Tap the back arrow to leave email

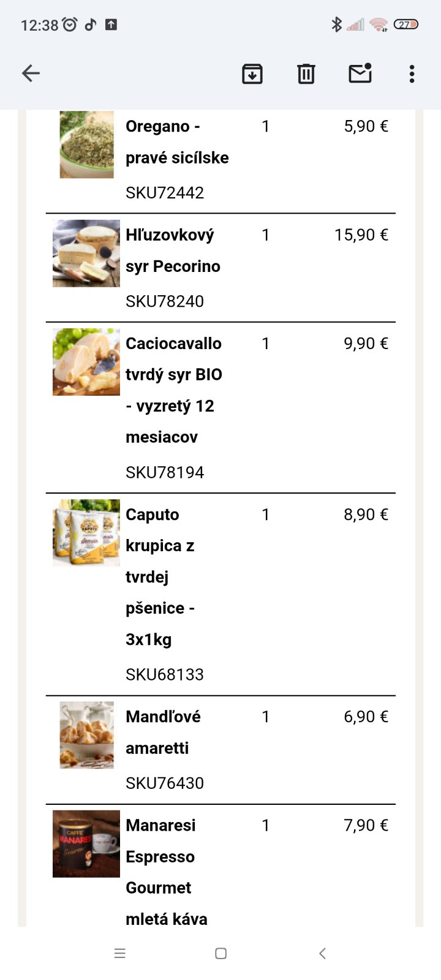(x=31, y=73)
